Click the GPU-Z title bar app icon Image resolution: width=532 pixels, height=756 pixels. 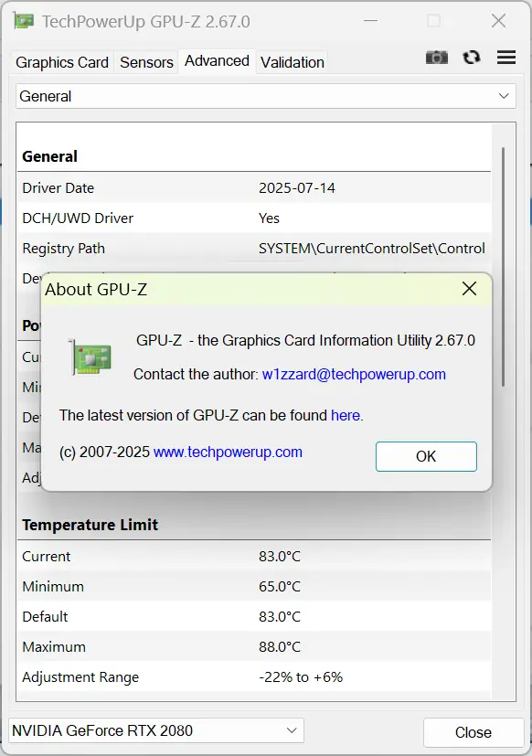[24, 22]
